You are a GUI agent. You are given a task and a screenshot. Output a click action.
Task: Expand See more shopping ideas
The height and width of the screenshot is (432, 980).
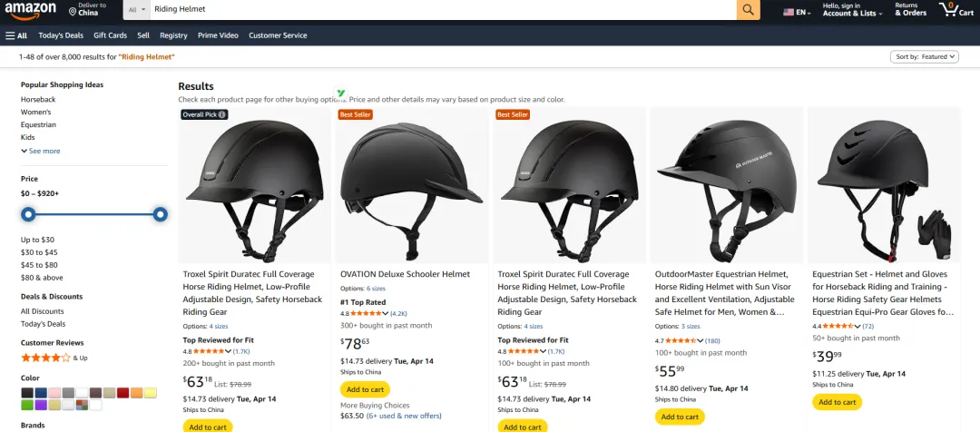click(40, 151)
